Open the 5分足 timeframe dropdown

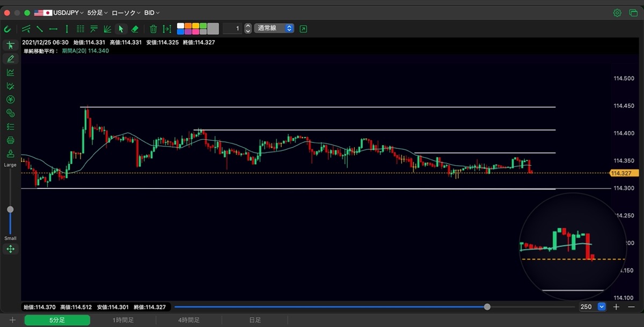coord(97,12)
